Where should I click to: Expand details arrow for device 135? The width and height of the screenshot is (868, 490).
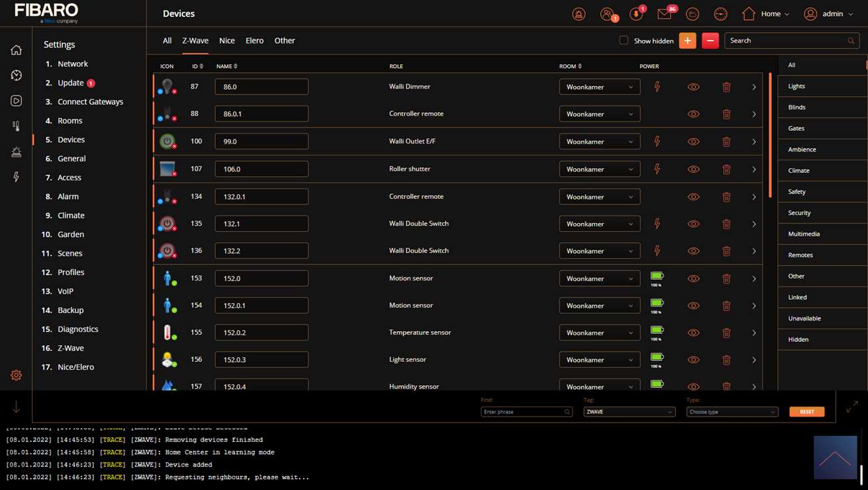[x=754, y=224]
